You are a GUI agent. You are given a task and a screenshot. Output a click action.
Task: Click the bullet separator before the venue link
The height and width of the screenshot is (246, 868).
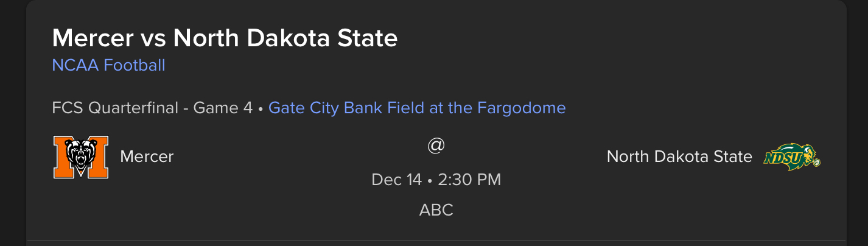[x=261, y=108]
